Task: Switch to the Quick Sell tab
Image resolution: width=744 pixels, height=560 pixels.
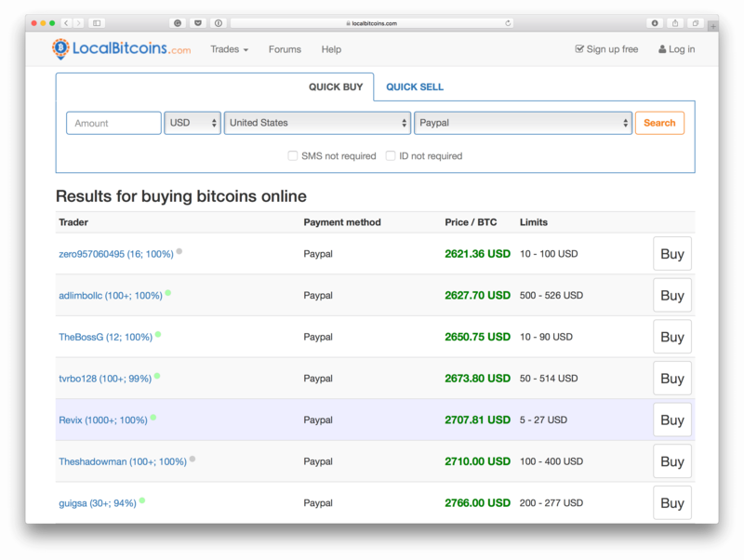Action: (x=415, y=87)
